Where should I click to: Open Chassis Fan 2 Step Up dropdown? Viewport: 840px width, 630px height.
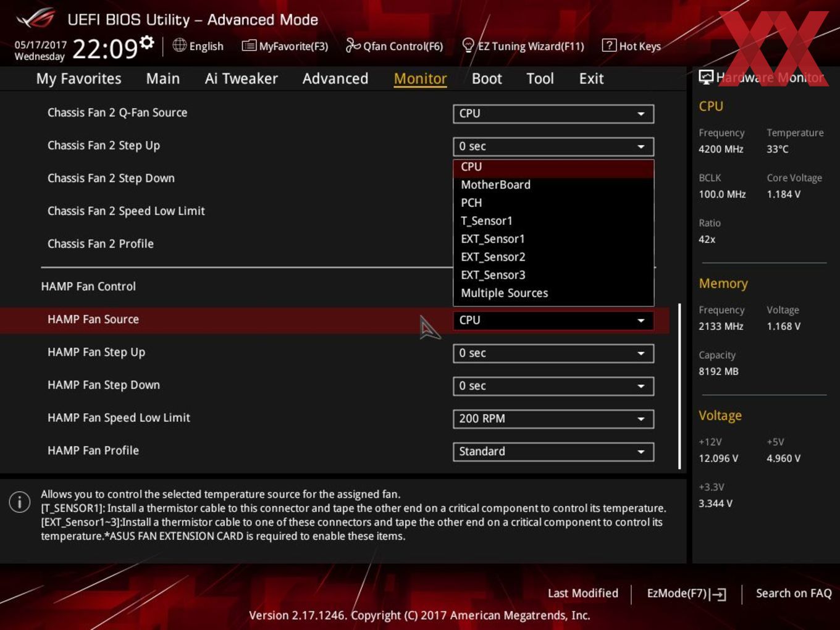(x=553, y=146)
